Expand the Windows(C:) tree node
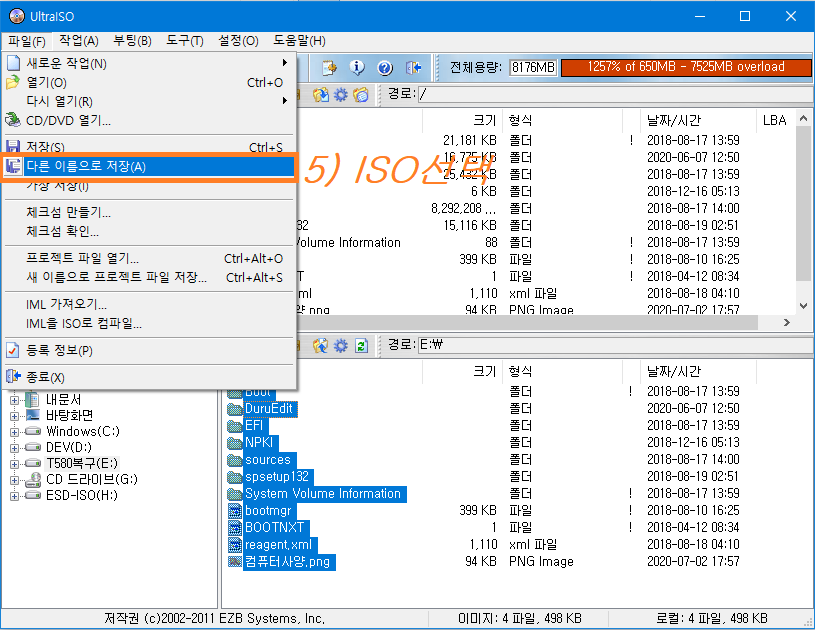The image size is (815, 630). 14,432
